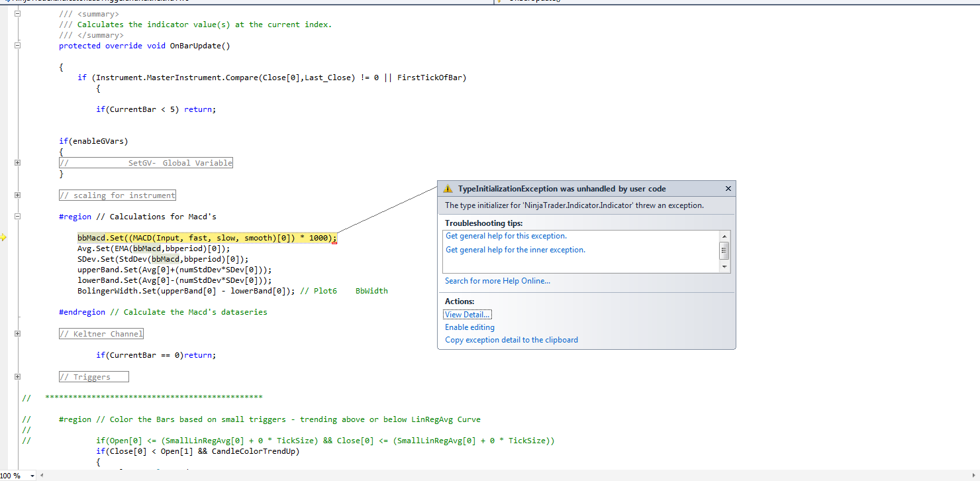
Task: Click the '#endregion // Calculate the Macd's dataseries' line
Action: click(163, 312)
